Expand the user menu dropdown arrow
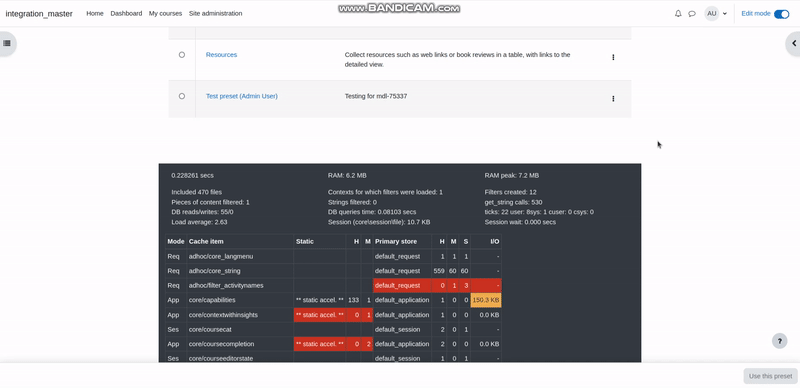This screenshot has height=388, width=800. [x=724, y=14]
